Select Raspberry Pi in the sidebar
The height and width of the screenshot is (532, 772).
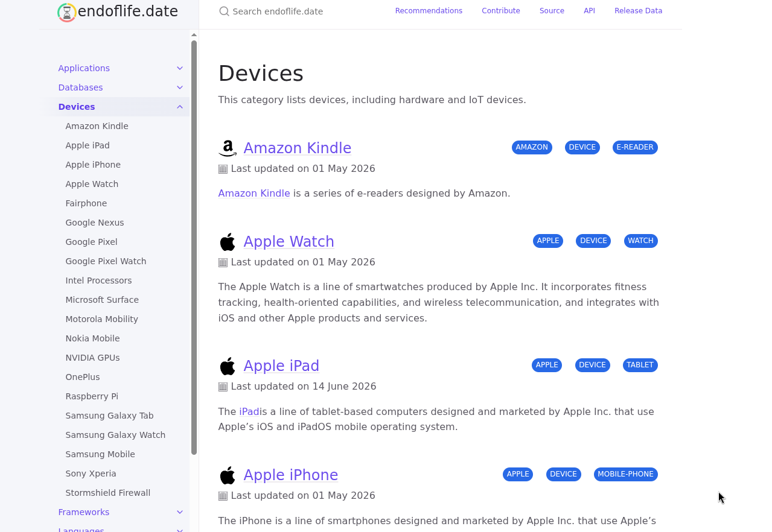92,396
